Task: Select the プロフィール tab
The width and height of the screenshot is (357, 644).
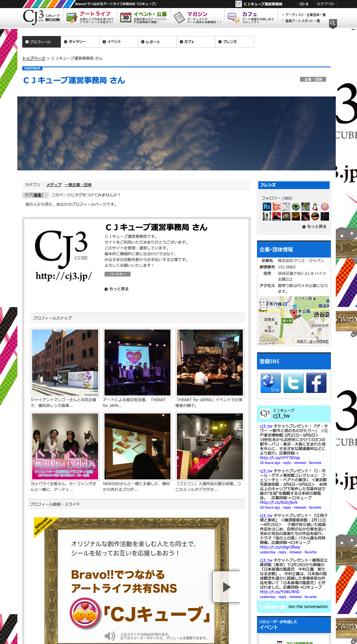Action: 41,42
